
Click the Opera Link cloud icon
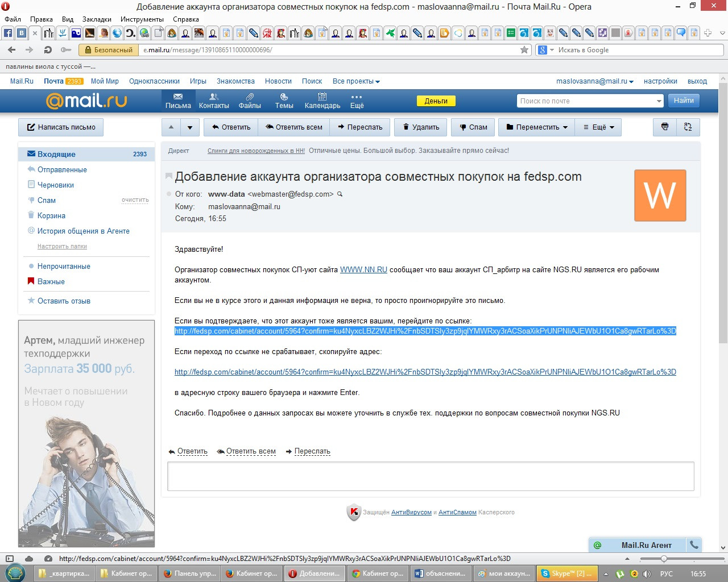28,559
